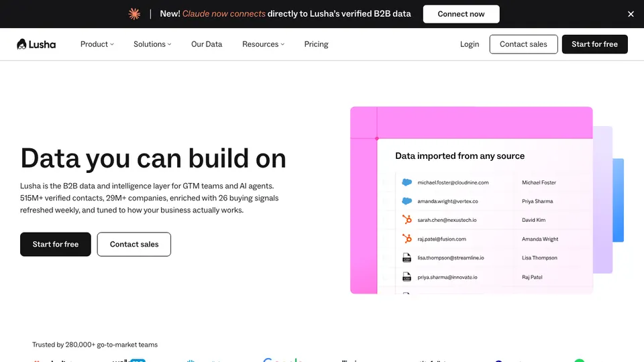This screenshot has height=362, width=644.
Task: Click Start for free in the header
Action: pyautogui.click(x=594, y=44)
